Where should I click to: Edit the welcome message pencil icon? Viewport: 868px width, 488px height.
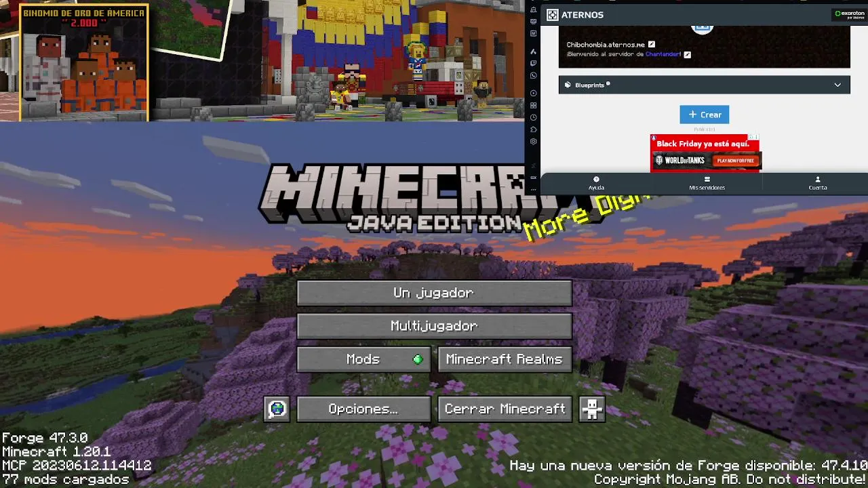(687, 54)
